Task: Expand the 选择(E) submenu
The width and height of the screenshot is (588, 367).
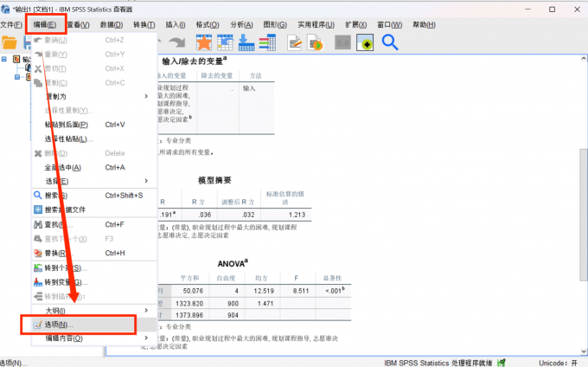Action: click(146, 181)
